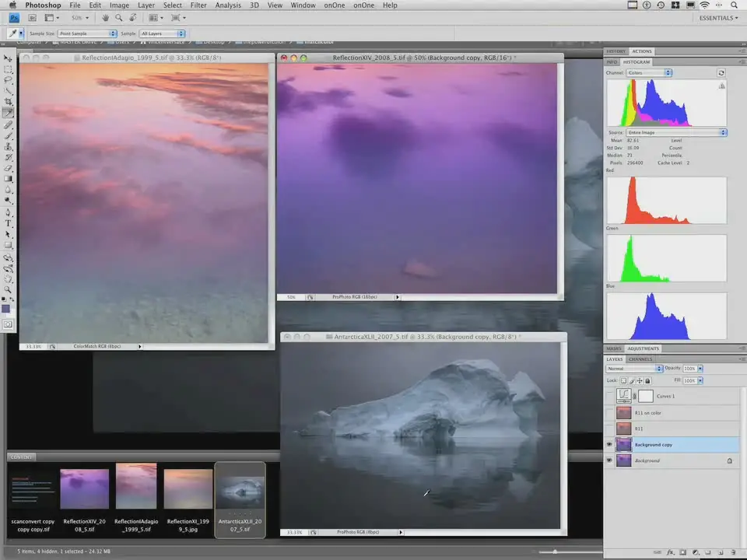The width and height of the screenshot is (747, 560).
Task: Open the Image menu
Action: [x=119, y=5]
